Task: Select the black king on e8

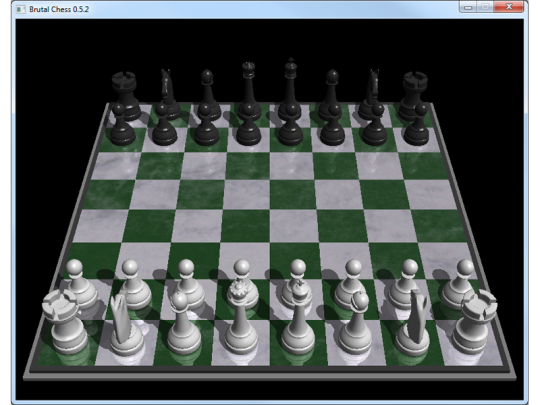Action: pos(290,83)
